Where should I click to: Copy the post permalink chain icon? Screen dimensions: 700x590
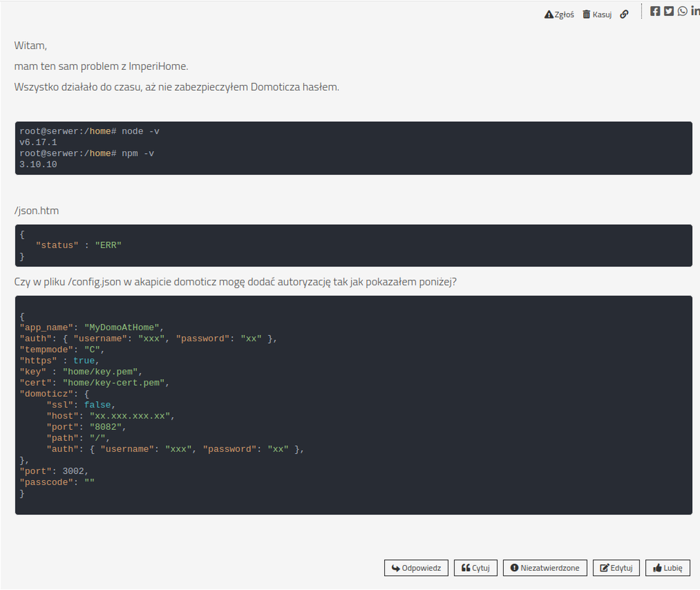point(624,15)
